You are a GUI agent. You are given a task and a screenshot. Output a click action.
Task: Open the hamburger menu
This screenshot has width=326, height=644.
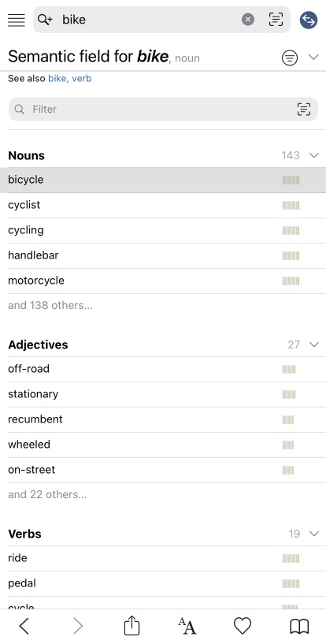(17, 20)
